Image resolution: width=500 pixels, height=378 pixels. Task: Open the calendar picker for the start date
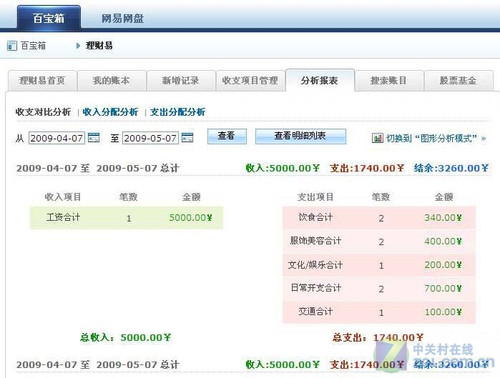point(94,137)
